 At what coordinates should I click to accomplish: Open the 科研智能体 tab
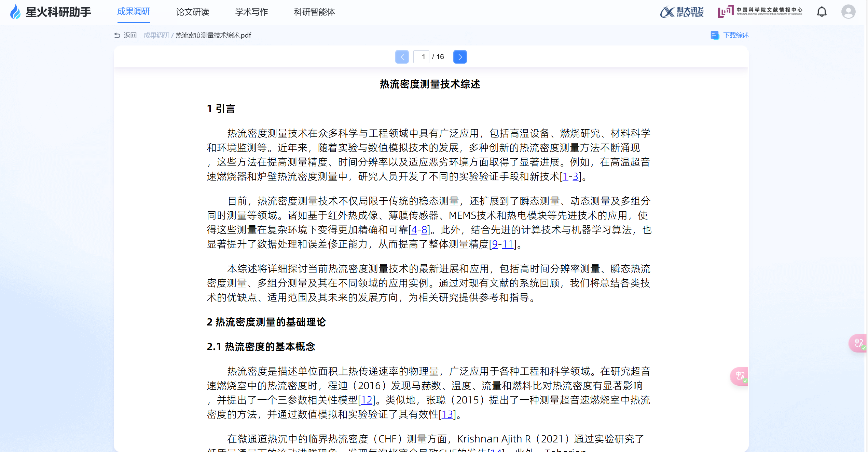314,12
